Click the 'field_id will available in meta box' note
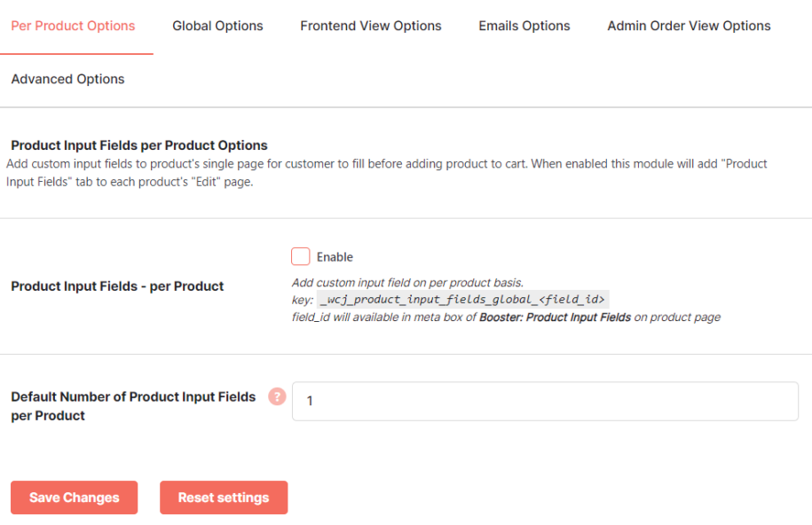812x525 pixels. [506, 317]
